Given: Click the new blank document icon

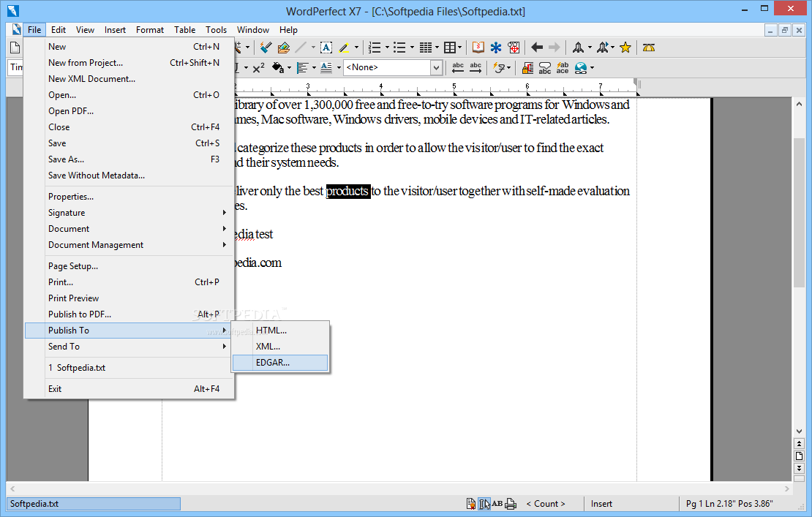Looking at the screenshot, I should pos(15,48).
